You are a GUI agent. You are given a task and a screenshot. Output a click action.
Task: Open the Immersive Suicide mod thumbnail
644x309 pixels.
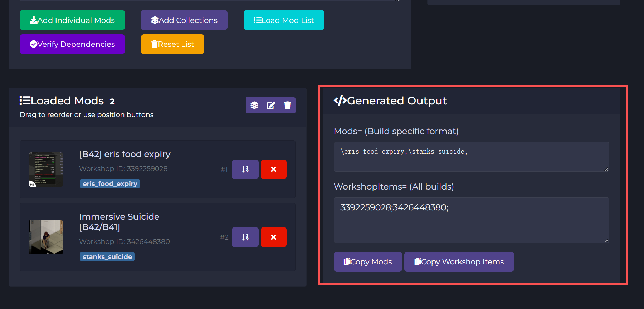pos(46,237)
